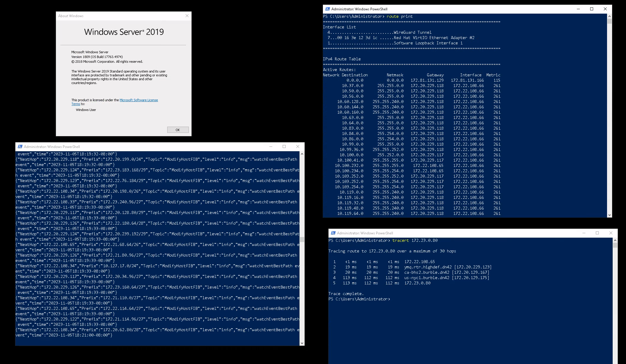Open the Microsoft Software License Terms link
The image size is (626, 364).
pyautogui.click(x=139, y=100)
